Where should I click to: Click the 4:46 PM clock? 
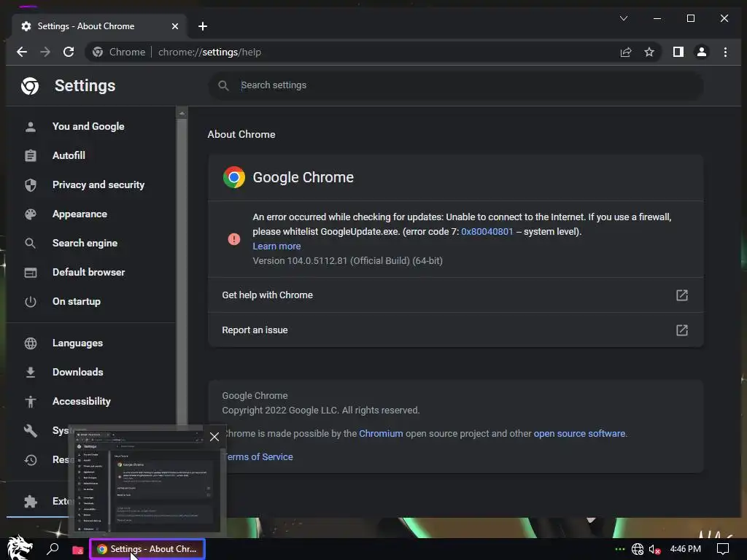pos(685,549)
